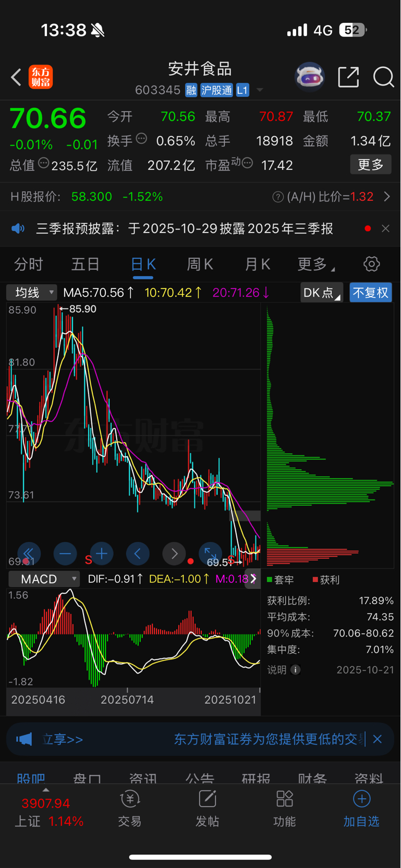
Task: Toggle DK点 indicator
Action: 322,292
